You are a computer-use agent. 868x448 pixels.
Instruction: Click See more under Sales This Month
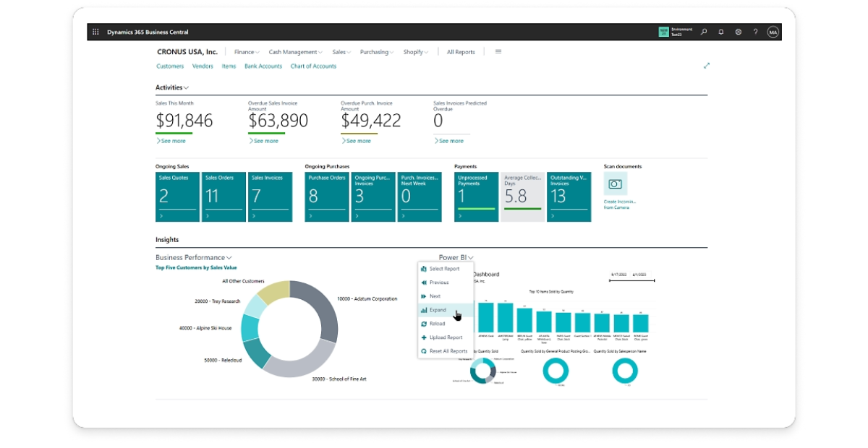[171, 141]
